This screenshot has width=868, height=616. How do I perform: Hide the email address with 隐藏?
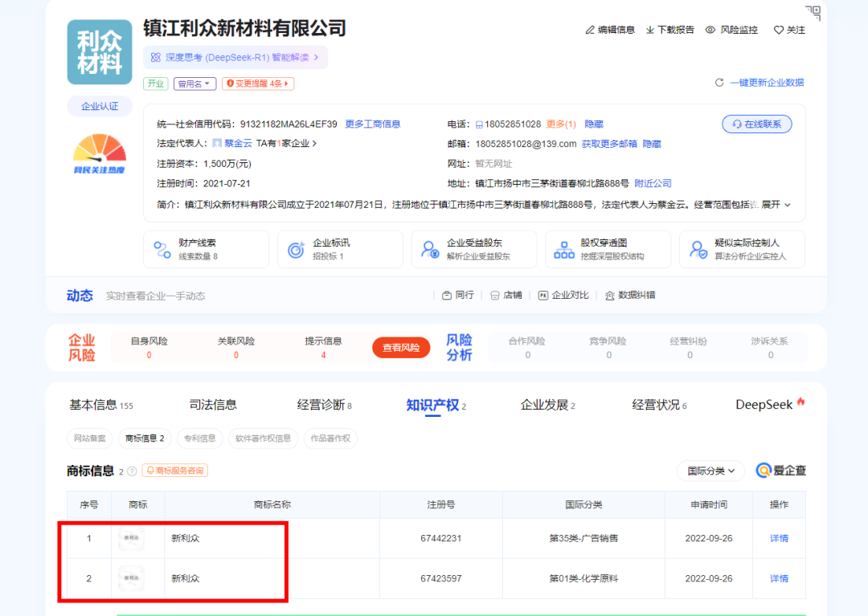652,144
